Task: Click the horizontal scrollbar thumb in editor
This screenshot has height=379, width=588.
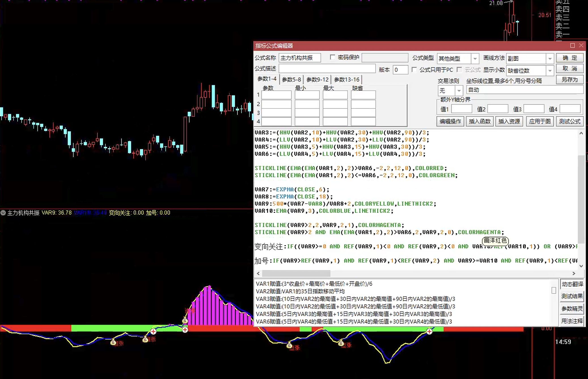Action: (x=296, y=273)
